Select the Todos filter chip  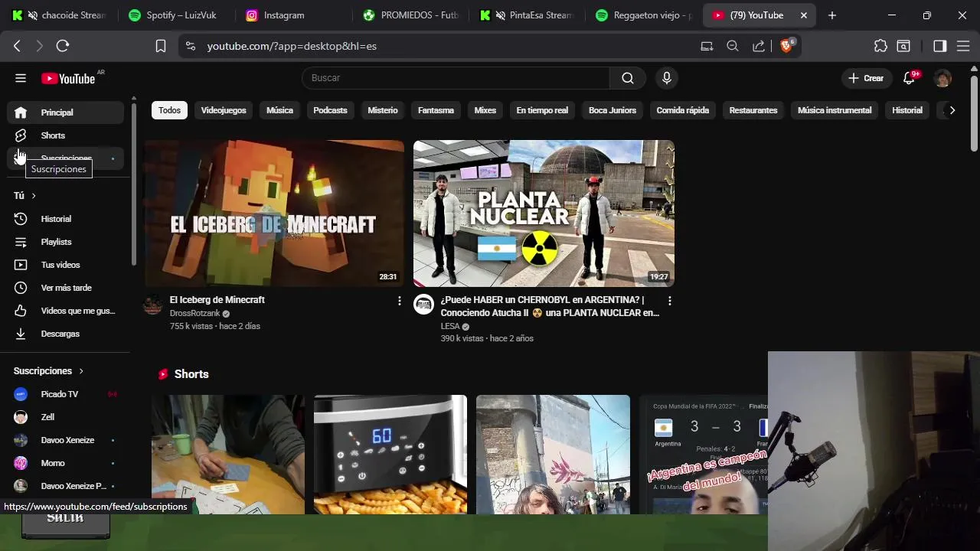(x=169, y=110)
